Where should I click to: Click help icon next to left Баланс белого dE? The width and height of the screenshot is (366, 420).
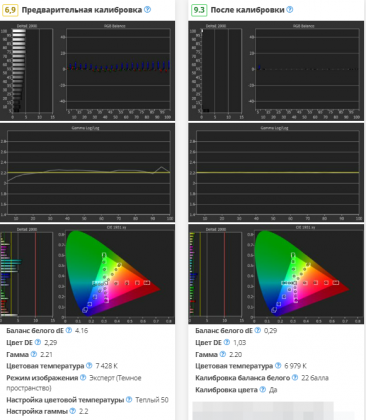pos(69,331)
